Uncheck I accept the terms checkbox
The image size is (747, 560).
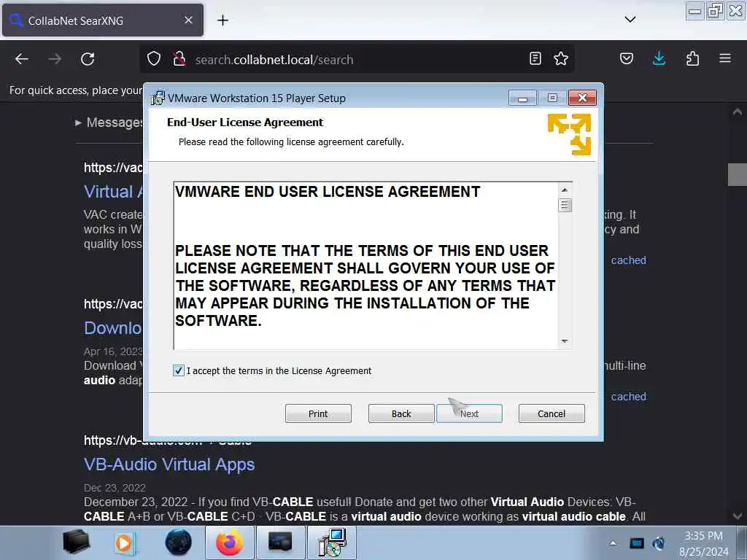click(x=179, y=370)
